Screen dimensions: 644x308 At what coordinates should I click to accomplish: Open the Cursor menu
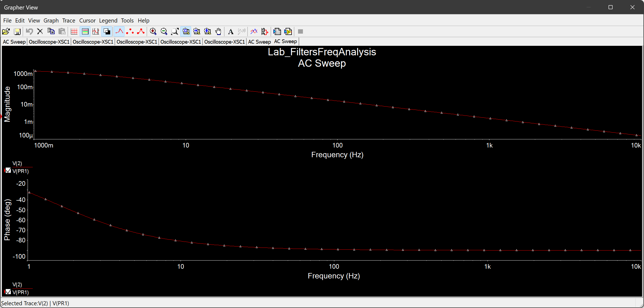(x=87, y=21)
